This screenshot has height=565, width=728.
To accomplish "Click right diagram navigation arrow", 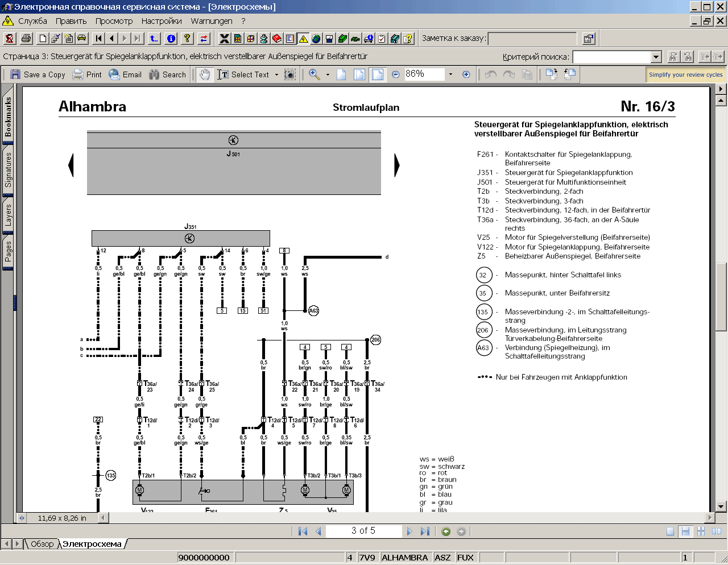I will tap(397, 165).
